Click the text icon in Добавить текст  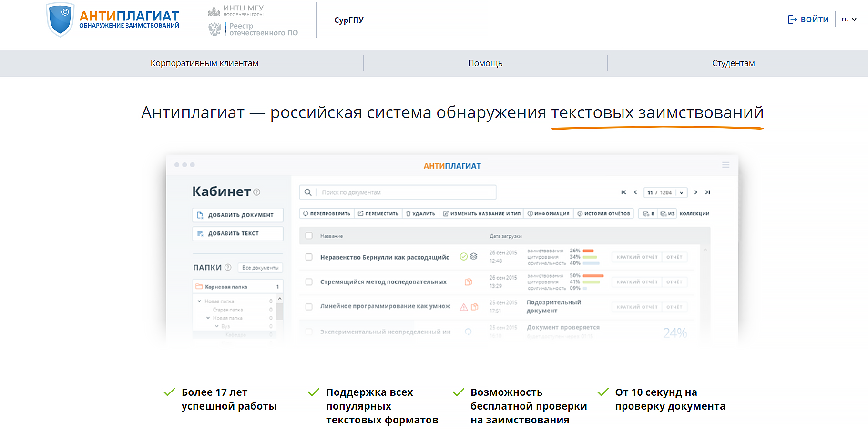(200, 233)
